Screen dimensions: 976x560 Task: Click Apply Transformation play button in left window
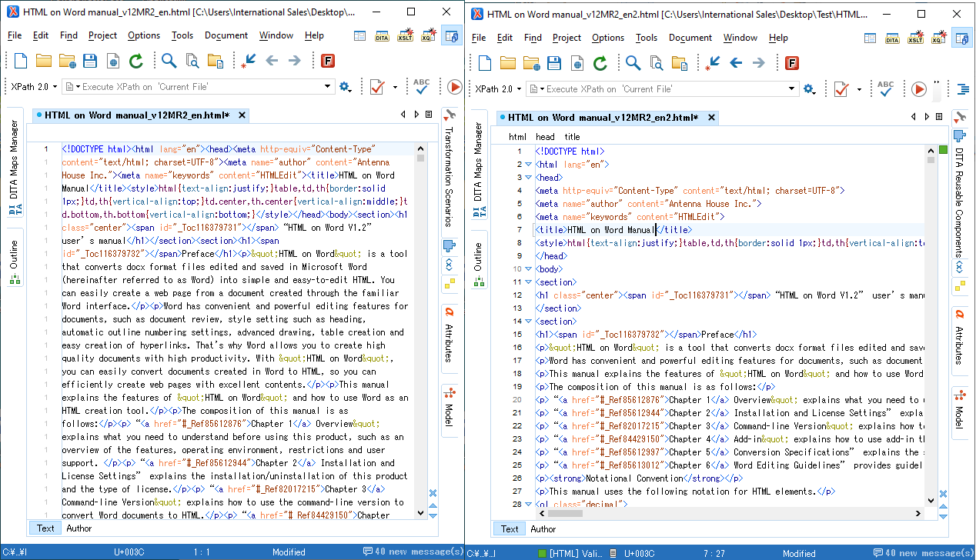pyautogui.click(x=455, y=87)
